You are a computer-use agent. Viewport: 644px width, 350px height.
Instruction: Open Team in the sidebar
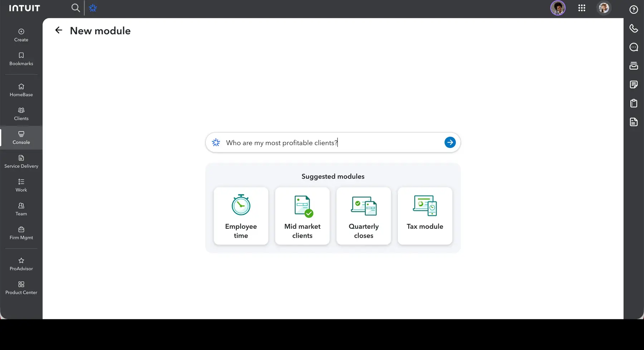[21, 209]
